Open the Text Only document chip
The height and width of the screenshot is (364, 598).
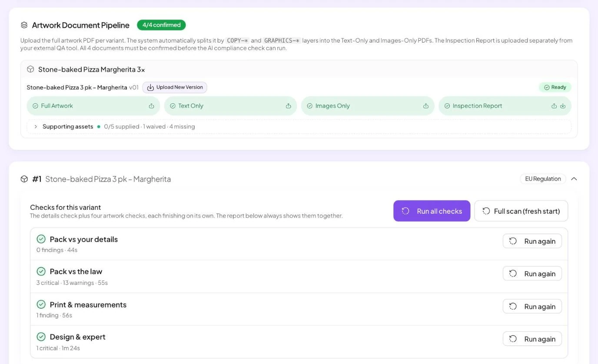coord(230,106)
